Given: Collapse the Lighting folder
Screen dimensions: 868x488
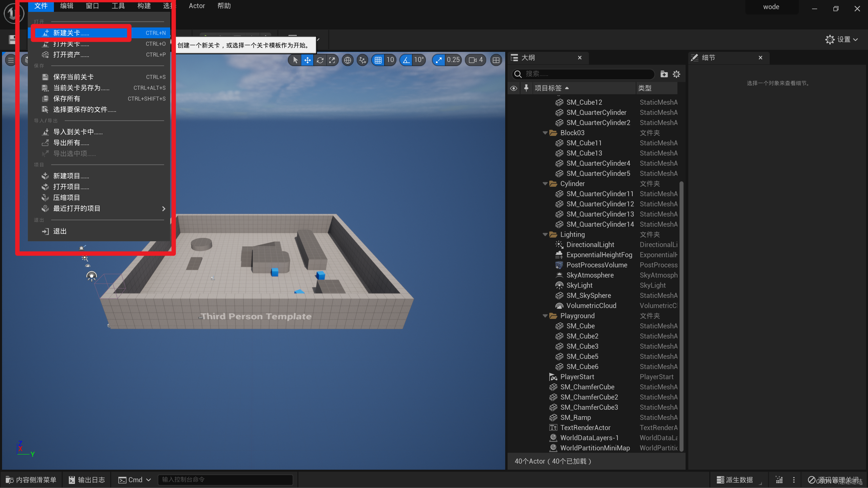Looking at the screenshot, I should [x=545, y=235].
